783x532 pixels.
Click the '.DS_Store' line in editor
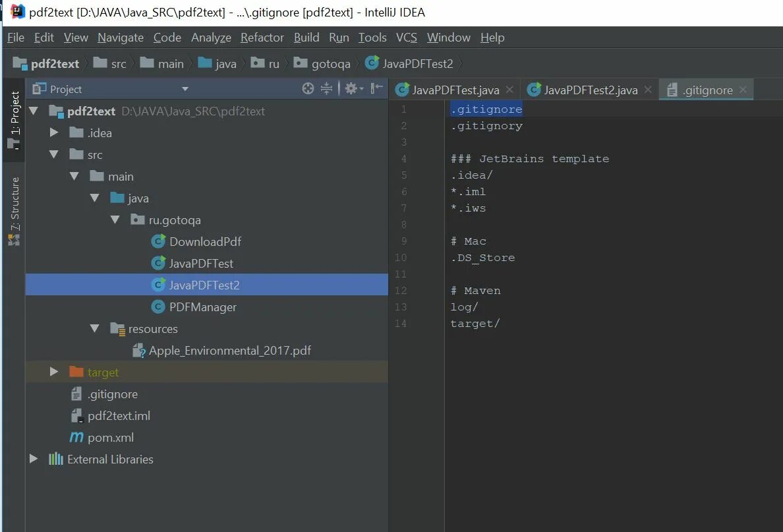point(482,258)
